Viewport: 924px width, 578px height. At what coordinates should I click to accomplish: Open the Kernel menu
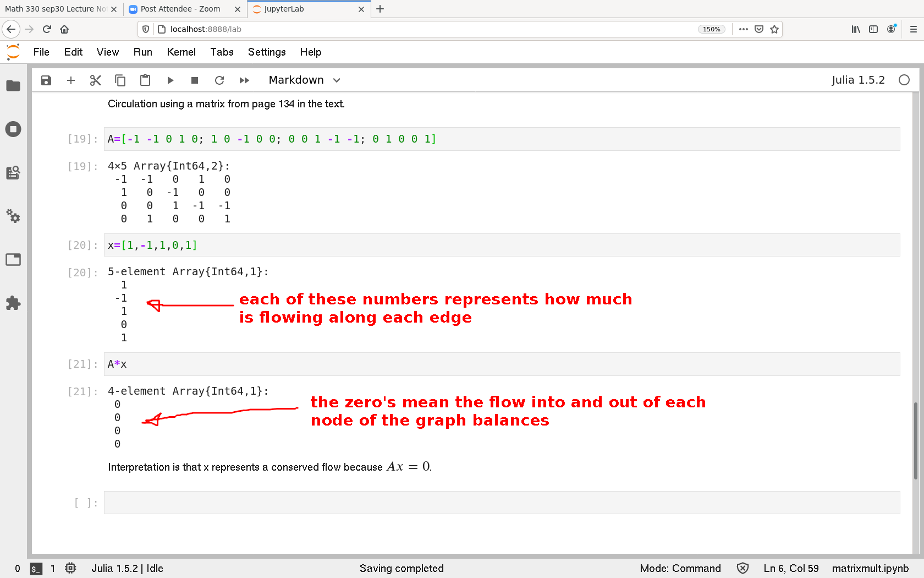tap(181, 52)
